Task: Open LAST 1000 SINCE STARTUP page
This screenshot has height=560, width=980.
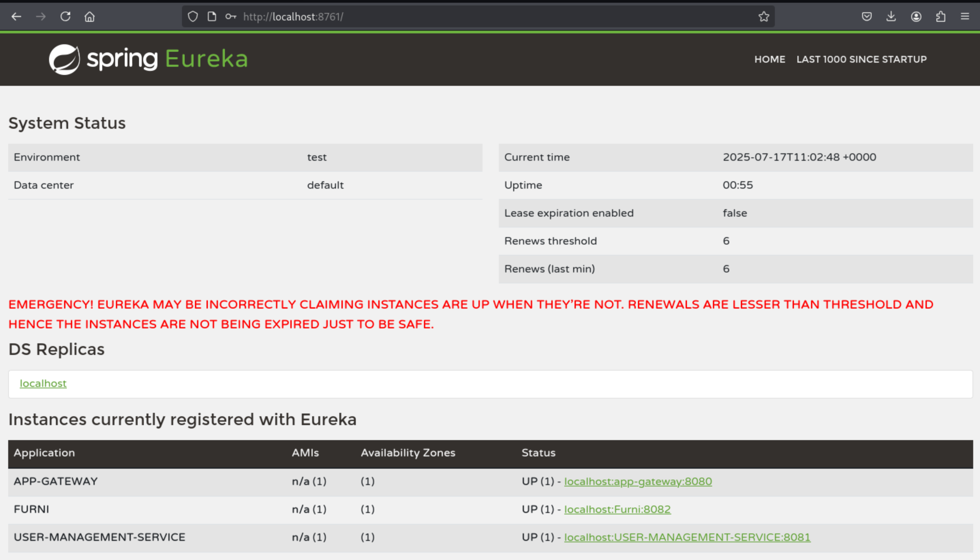Action: [x=861, y=59]
